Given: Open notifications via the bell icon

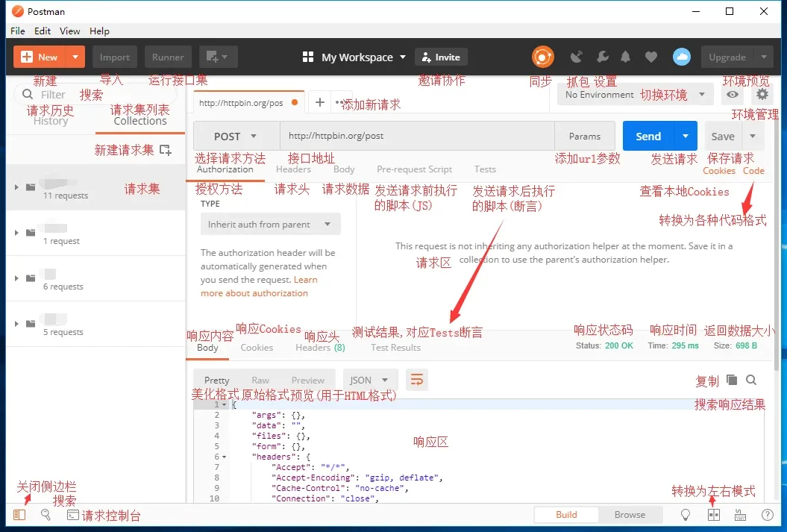Looking at the screenshot, I should pyautogui.click(x=627, y=56).
